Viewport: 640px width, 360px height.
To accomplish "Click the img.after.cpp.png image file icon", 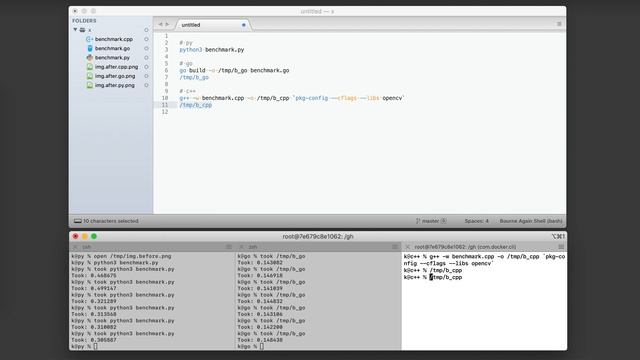I will coord(90,67).
